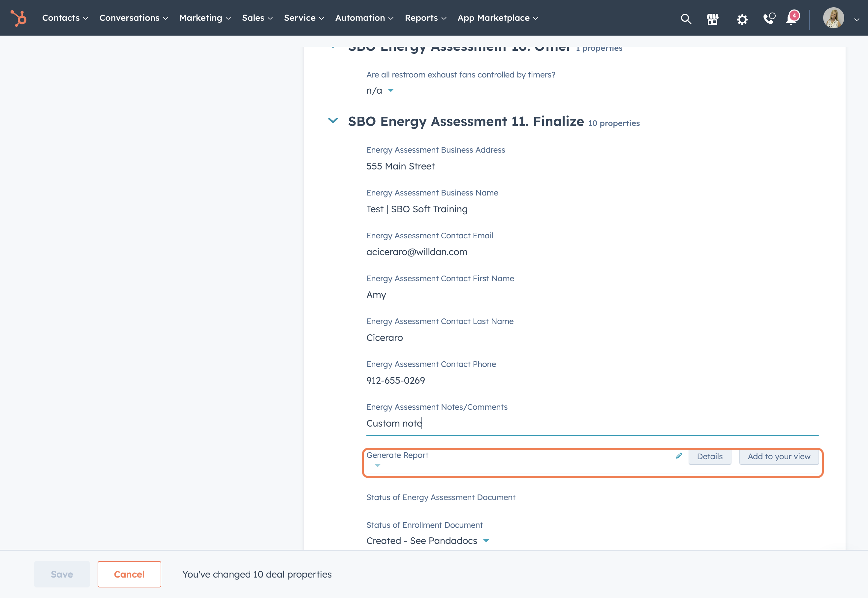Screen dimensions: 868x598
Task: Open Status of Enrollment Document dropdown
Action: (428, 541)
